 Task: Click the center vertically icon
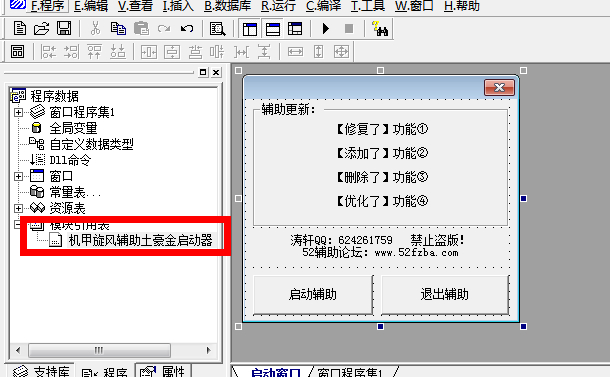point(172,51)
